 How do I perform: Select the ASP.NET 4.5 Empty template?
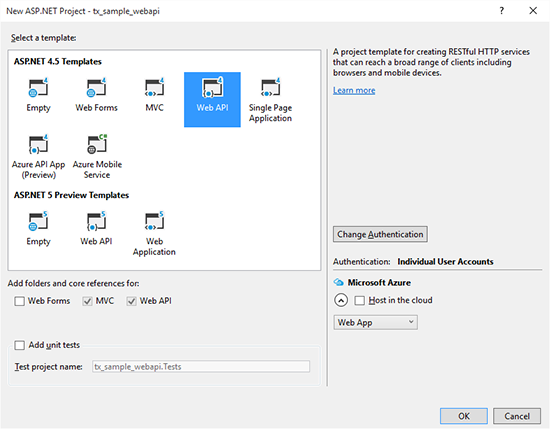click(x=38, y=95)
